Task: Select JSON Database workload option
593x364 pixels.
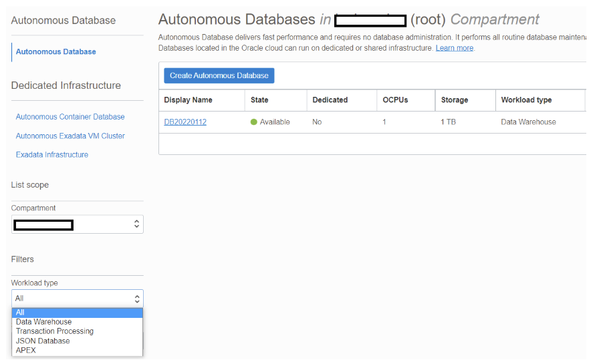Action: tap(77, 341)
